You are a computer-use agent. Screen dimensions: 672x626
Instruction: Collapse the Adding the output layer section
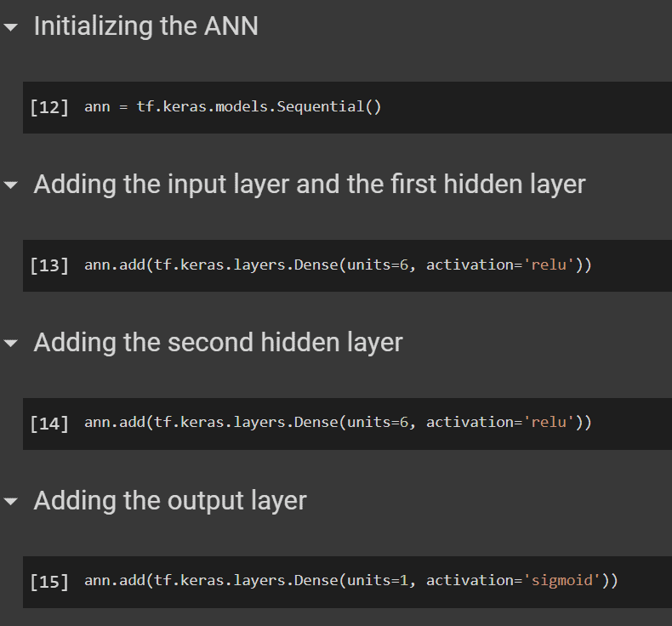pos(10,502)
